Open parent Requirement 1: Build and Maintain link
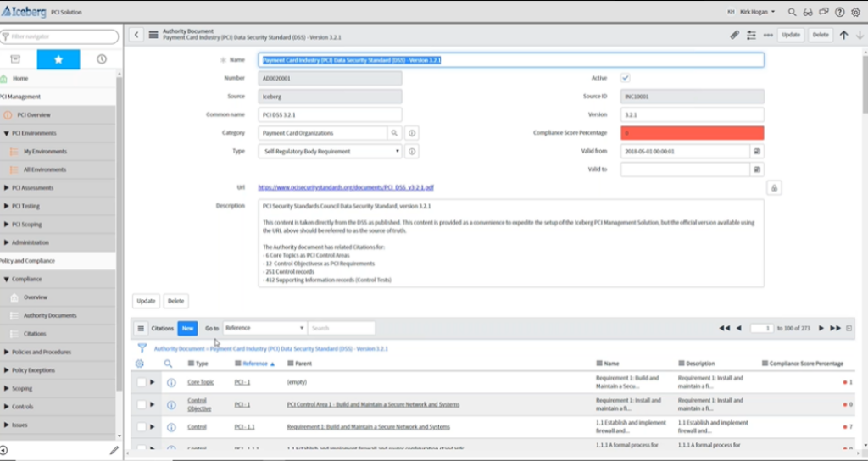The height and width of the screenshot is (461, 868). (368, 427)
